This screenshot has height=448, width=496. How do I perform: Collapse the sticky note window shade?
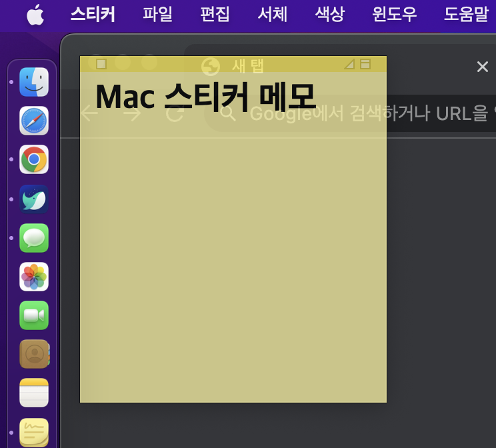(x=365, y=64)
